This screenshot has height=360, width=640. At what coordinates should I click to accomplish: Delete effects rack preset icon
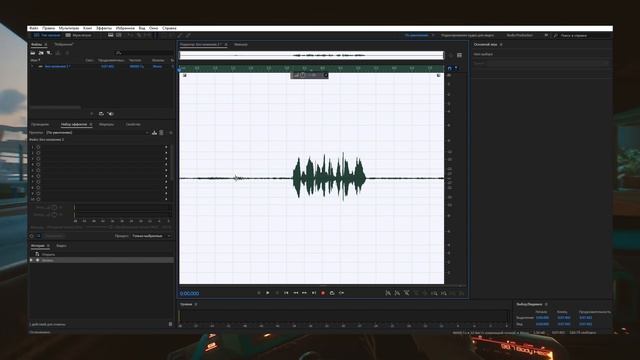click(x=162, y=133)
